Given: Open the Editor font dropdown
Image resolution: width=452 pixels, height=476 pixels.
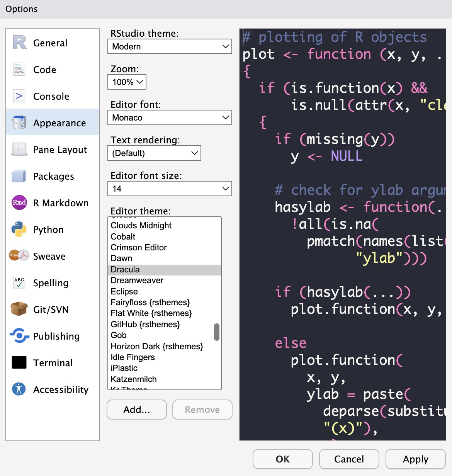Looking at the screenshot, I should click(x=170, y=117).
